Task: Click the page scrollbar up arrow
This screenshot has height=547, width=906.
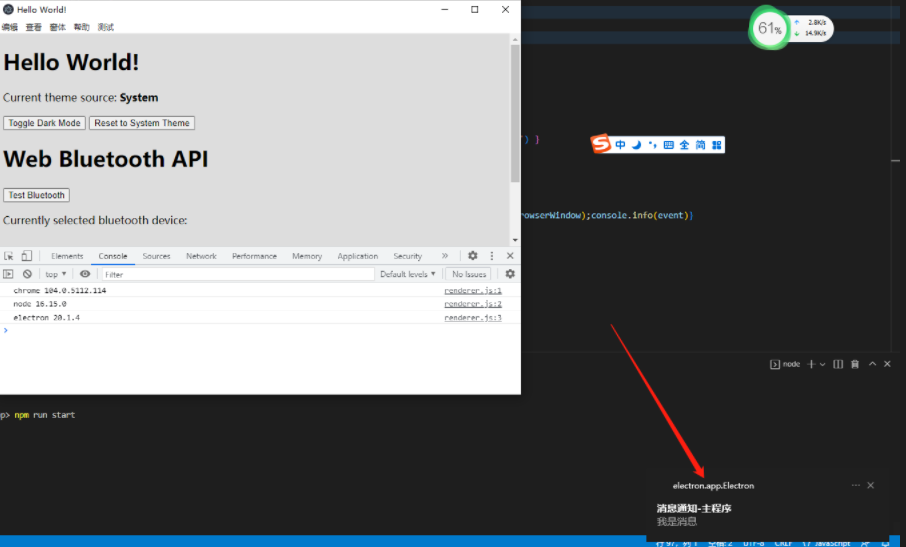Action: point(515,40)
